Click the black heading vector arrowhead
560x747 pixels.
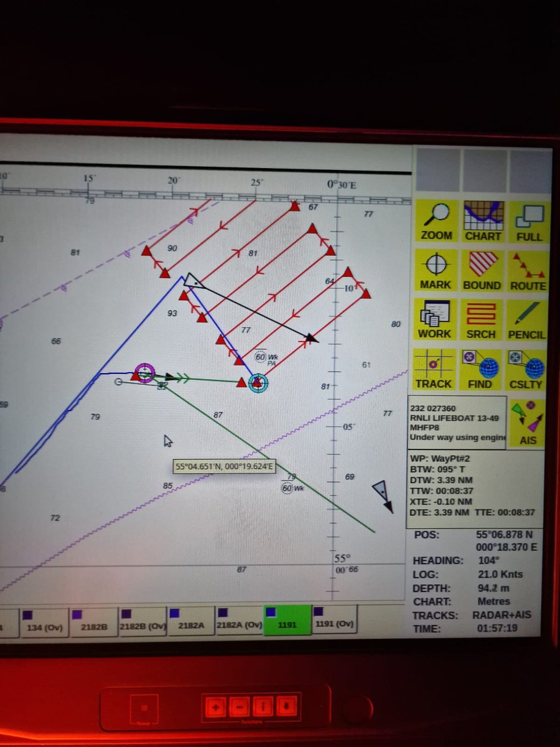[x=312, y=339]
